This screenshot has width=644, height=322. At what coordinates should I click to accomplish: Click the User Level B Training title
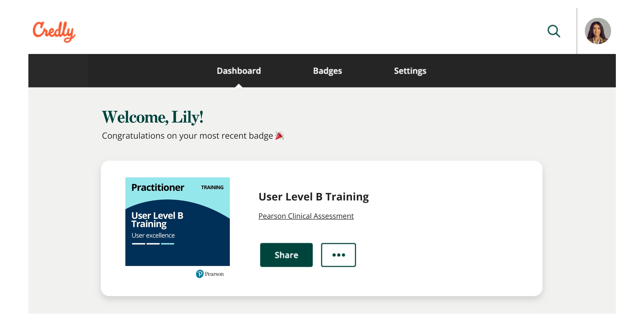tap(314, 197)
